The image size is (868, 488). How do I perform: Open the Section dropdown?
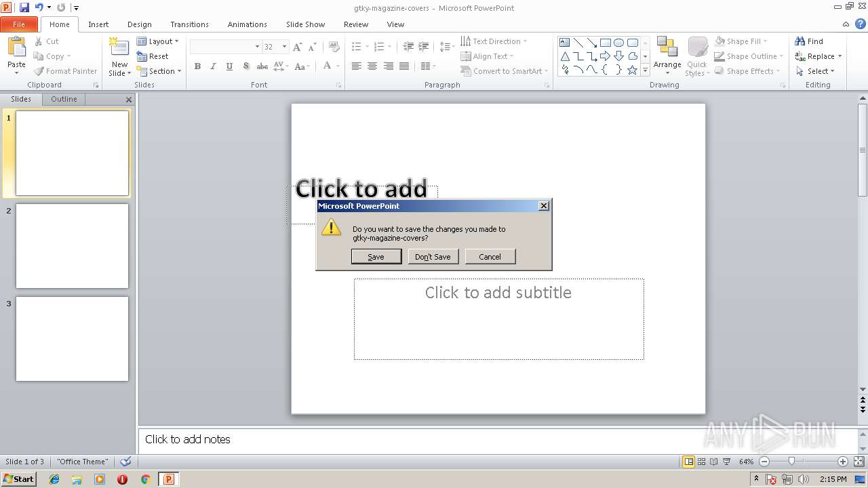click(x=159, y=71)
